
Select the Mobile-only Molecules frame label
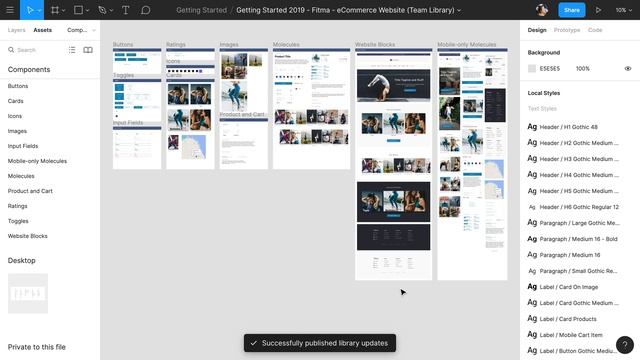(467, 44)
